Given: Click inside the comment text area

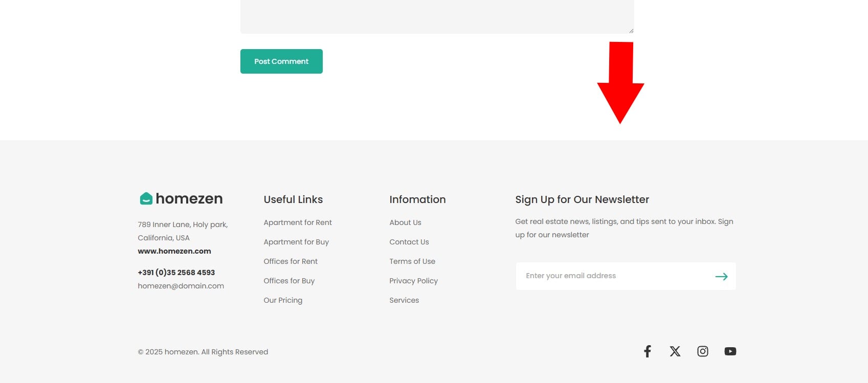Looking at the screenshot, I should pyautogui.click(x=437, y=15).
